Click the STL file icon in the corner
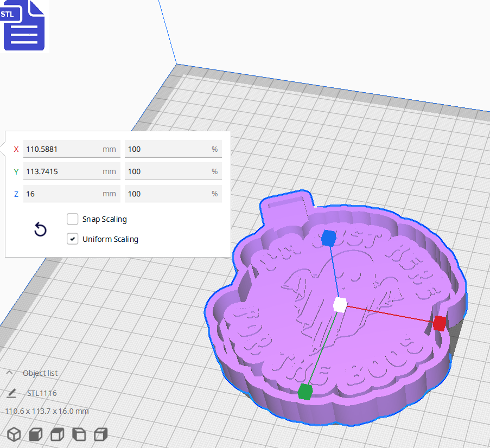 tap(24, 25)
